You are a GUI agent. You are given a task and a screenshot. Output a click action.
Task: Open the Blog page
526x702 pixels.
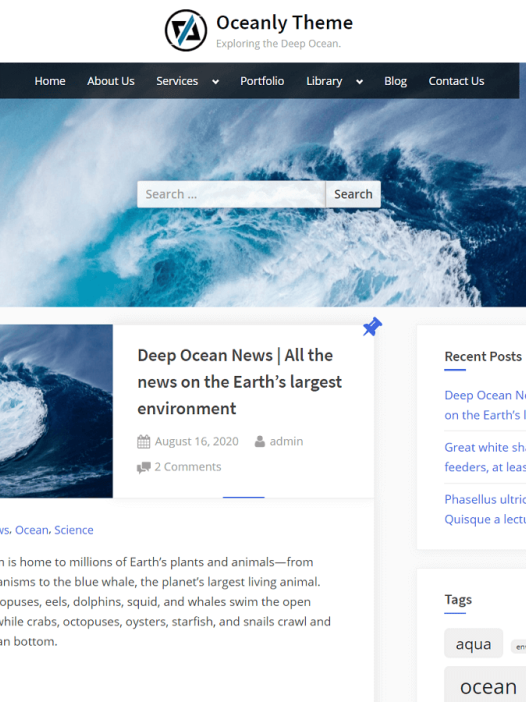tap(395, 81)
